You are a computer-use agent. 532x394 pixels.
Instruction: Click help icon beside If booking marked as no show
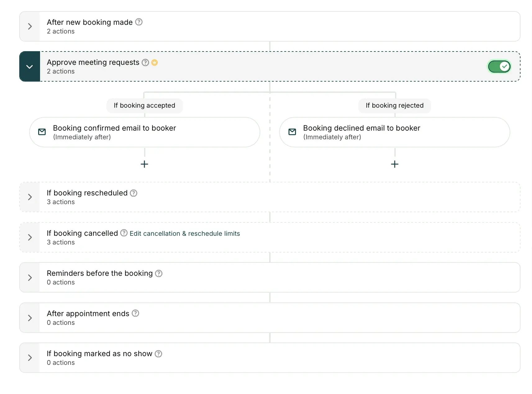point(158,354)
